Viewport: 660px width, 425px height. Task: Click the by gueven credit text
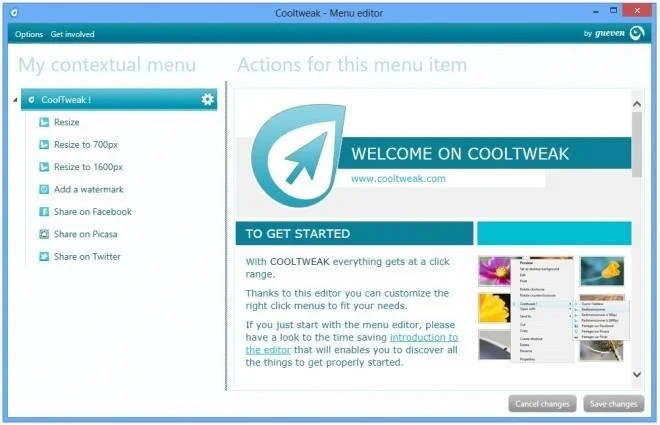pos(604,33)
